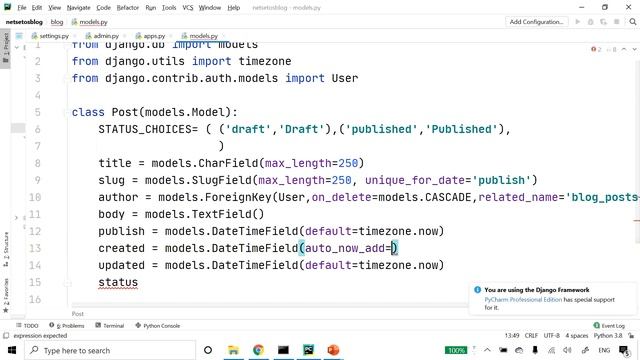
Task: Open the Refactor menu
Action: click(128, 7)
